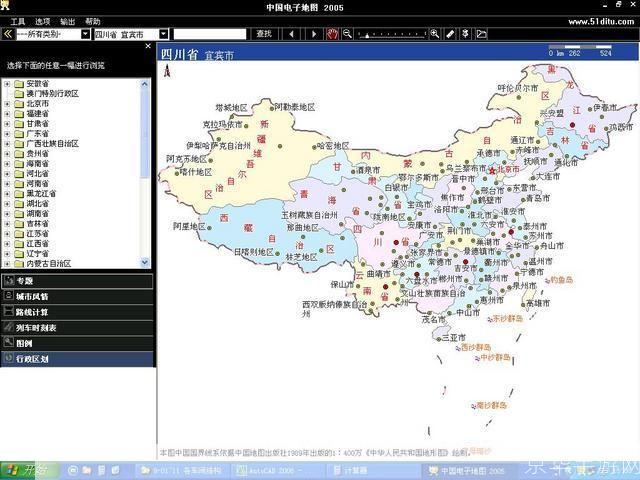Go to next map view arrow
This screenshot has height=480, width=640.
(314, 34)
